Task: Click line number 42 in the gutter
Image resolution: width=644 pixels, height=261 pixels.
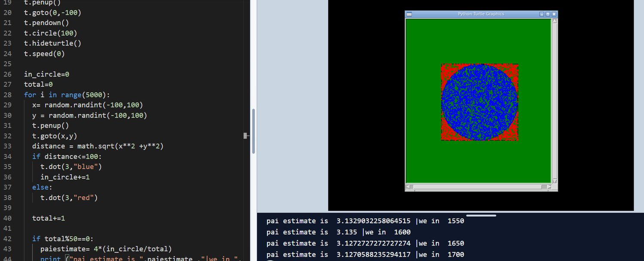Action: point(7,239)
